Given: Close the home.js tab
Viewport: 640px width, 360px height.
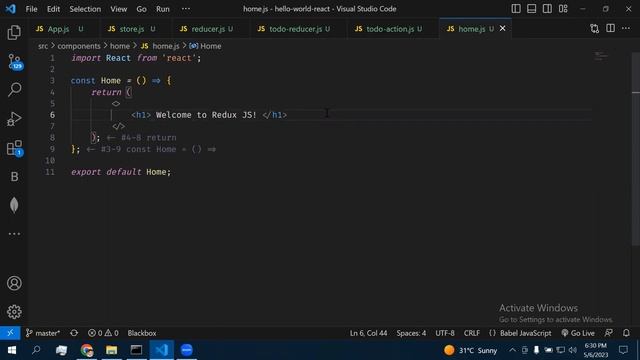Looking at the screenshot, I should coord(502,28).
